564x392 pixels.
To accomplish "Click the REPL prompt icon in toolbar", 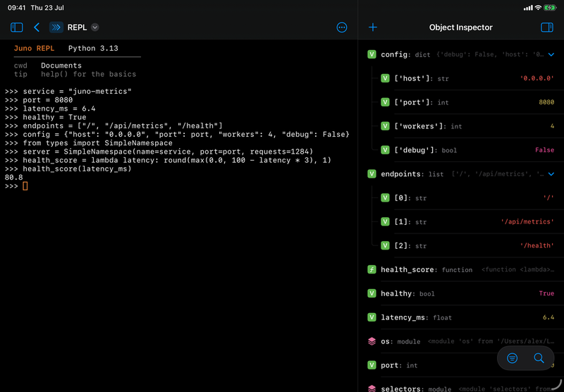I will point(56,27).
